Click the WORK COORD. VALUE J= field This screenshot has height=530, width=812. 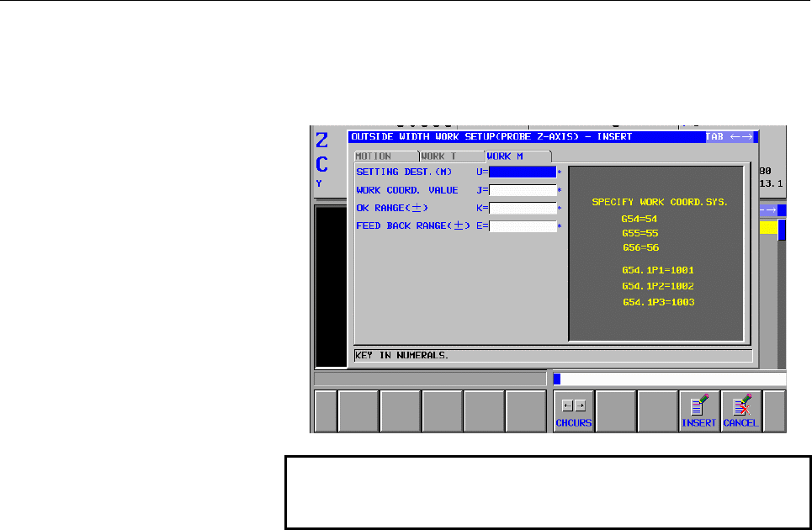(x=523, y=190)
